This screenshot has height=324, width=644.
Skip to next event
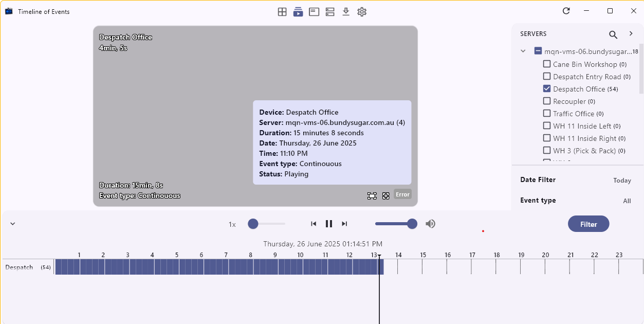click(x=344, y=224)
